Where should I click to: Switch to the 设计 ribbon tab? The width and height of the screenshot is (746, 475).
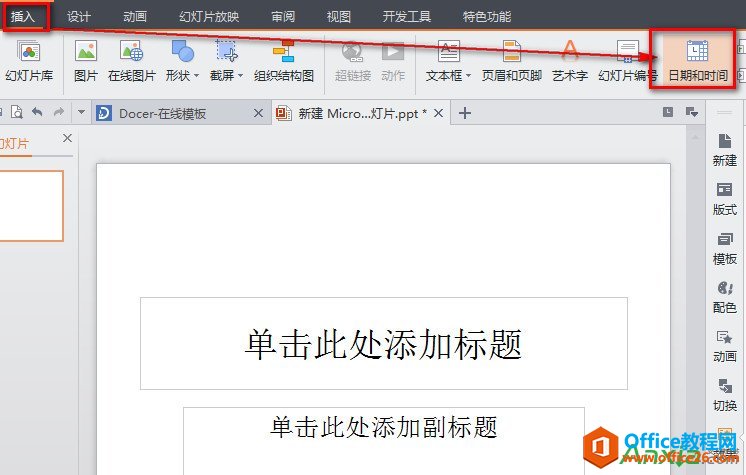tap(79, 17)
